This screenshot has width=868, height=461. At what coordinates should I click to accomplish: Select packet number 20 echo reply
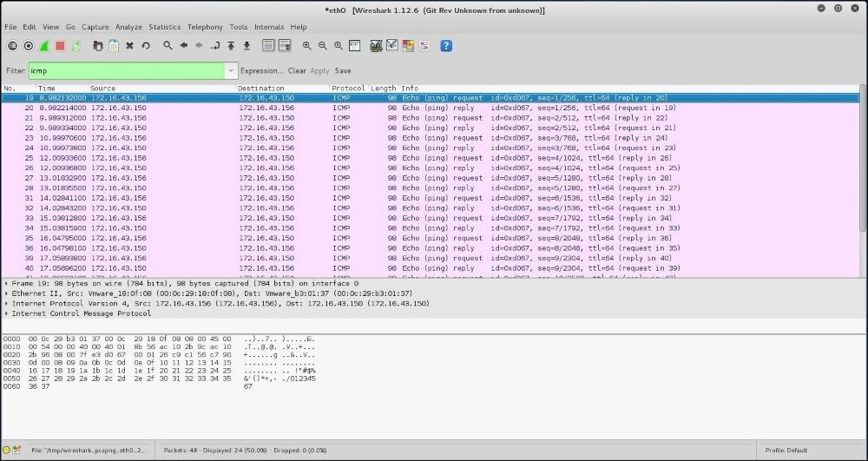point(431,108)
